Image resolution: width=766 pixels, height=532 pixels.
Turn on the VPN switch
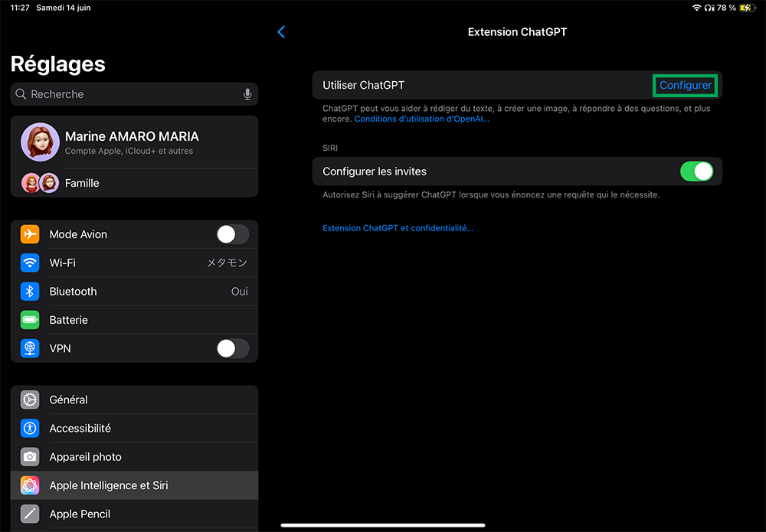click(x=232, y=348)
